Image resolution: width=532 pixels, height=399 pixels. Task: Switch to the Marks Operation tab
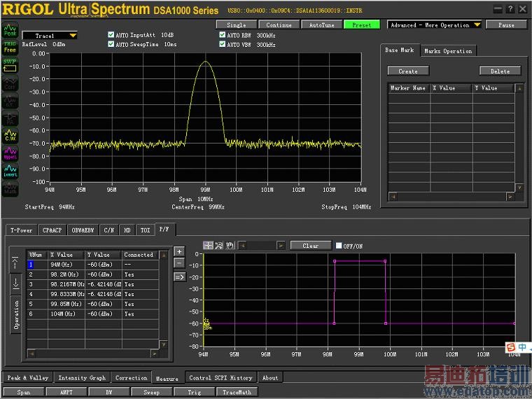(448, 51)
